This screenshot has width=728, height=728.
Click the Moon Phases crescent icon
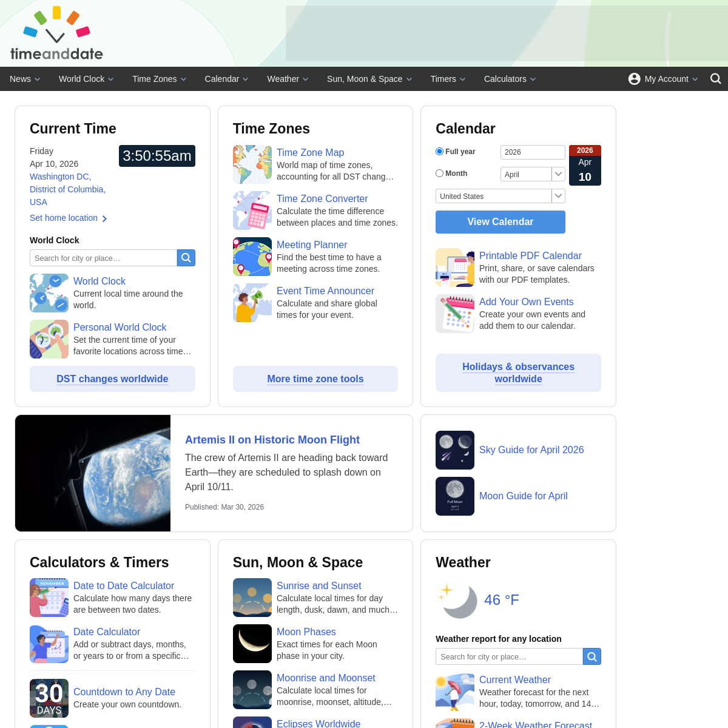252,644
